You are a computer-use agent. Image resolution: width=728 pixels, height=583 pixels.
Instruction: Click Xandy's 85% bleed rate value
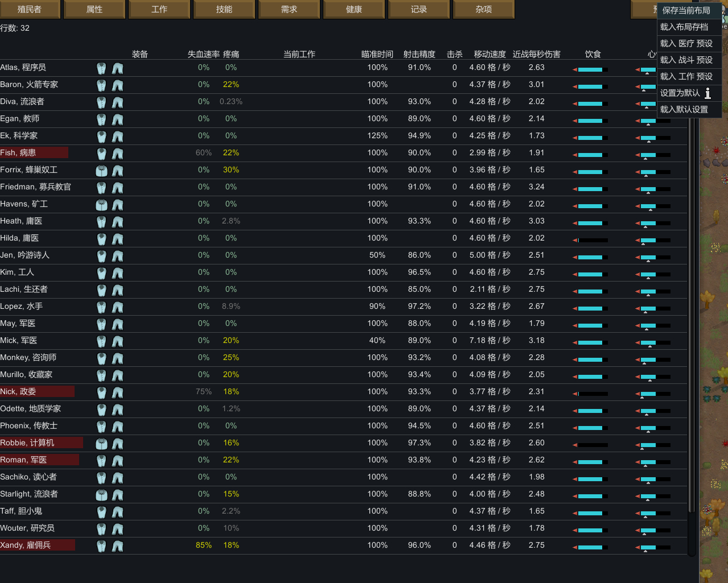[204, 545]
